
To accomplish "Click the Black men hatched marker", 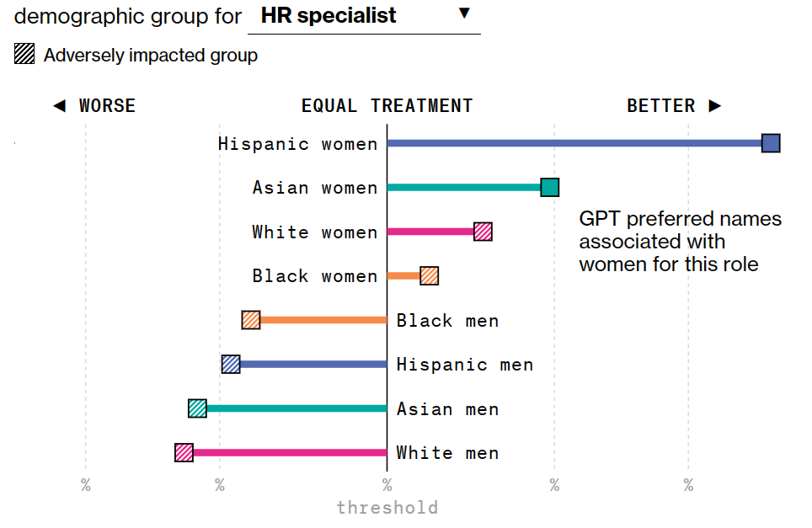I will 251,320.
